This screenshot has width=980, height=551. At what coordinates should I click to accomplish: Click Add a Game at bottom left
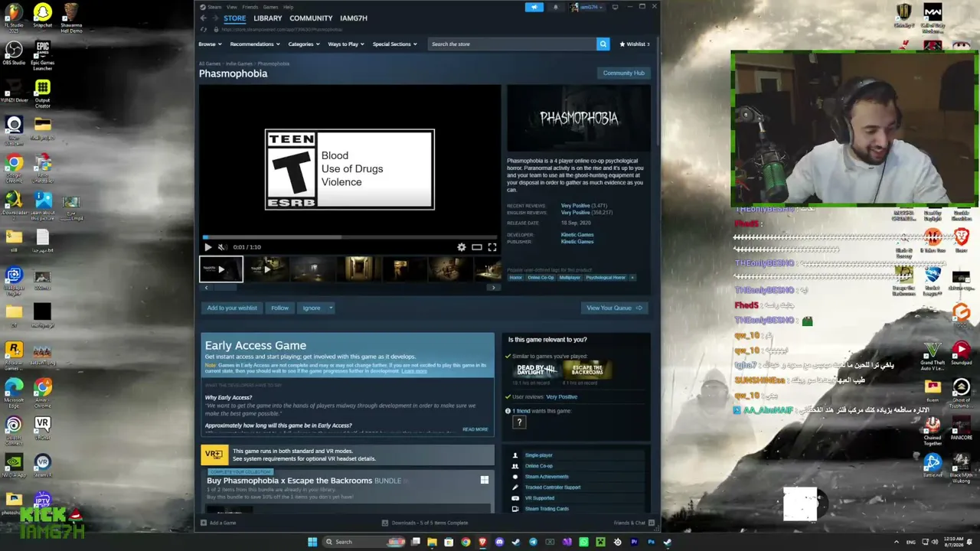(218, 523)
